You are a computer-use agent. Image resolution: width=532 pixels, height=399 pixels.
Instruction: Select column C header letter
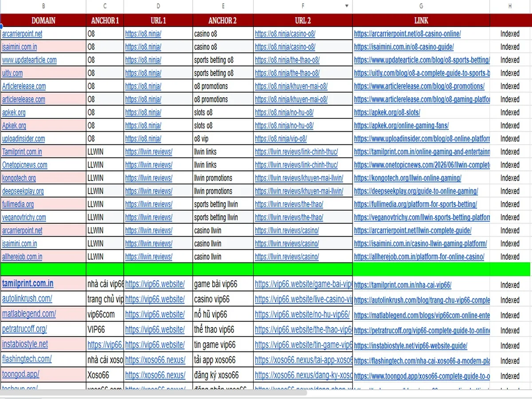coord(105,6)
